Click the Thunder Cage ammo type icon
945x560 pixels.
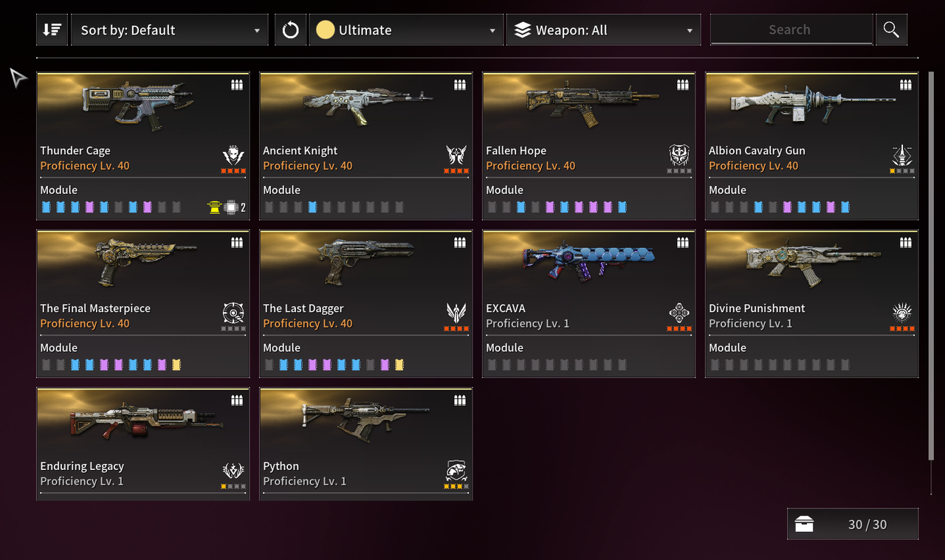coord(237,85)
